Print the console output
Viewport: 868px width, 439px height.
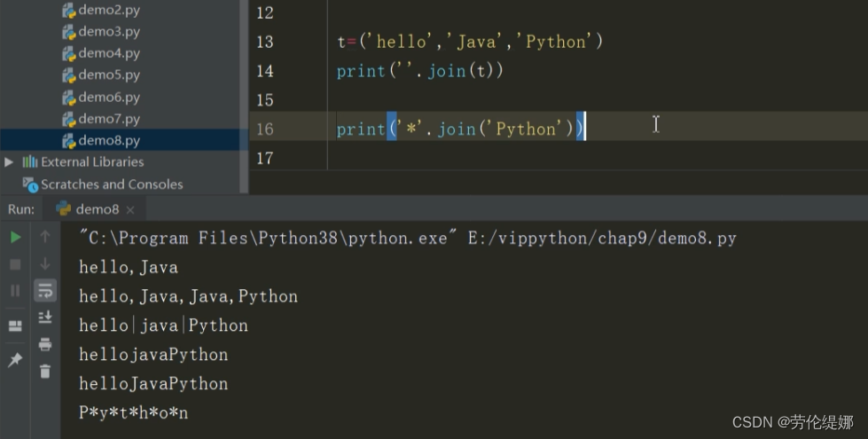(45, 344)
